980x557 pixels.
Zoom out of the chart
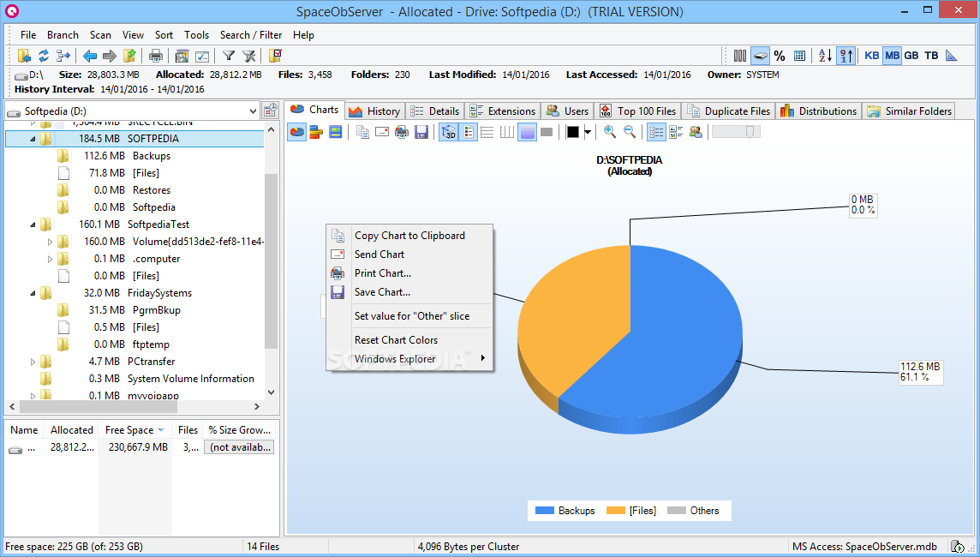630,132
